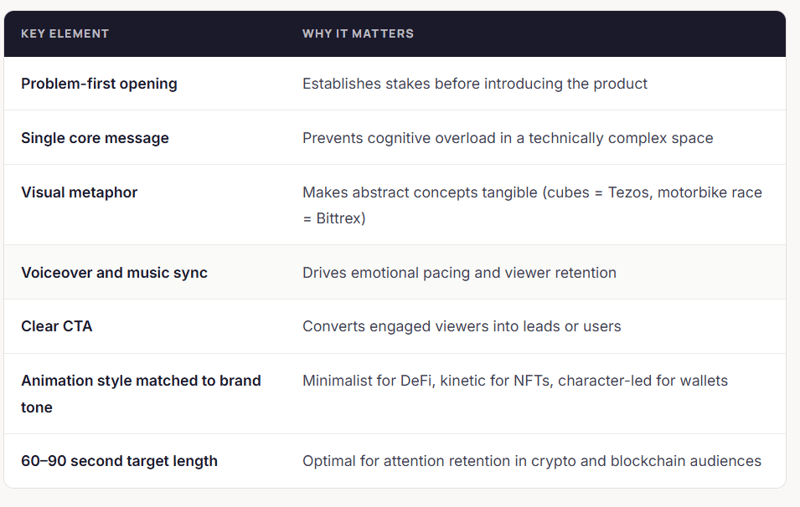Click the Establishes stakes description text
This screenshot has width=800, height=507.
click(475, 84)
